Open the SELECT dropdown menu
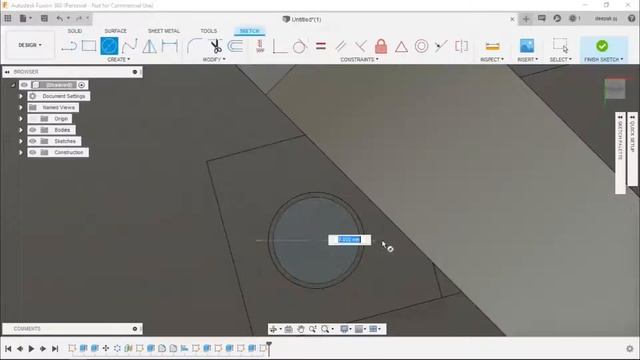The image size is (640, 360). tap(560, 60)
